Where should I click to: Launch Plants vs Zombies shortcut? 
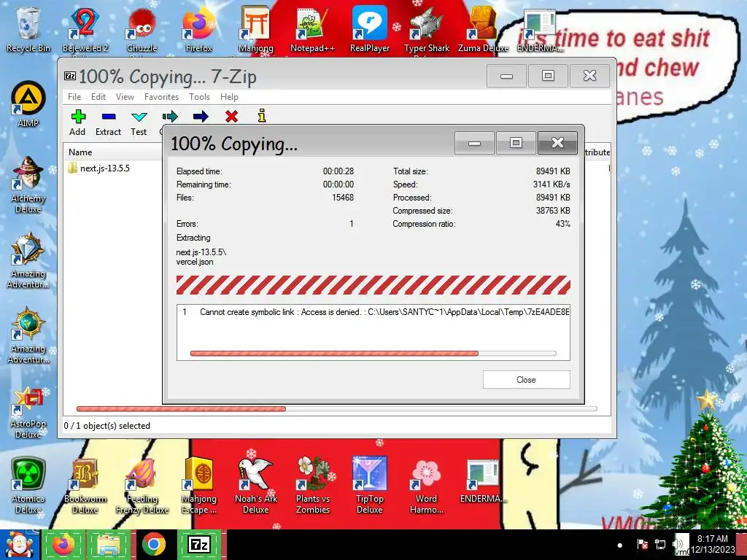click(x=312, y=486)
